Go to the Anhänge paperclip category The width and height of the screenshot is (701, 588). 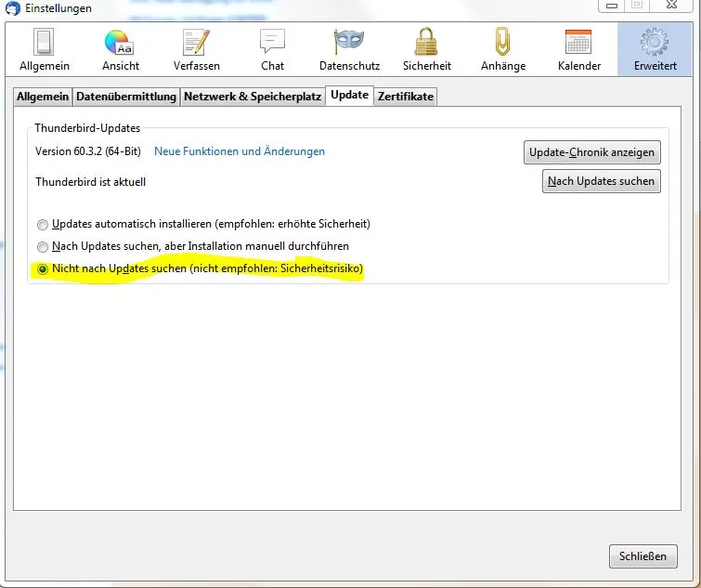503,49
